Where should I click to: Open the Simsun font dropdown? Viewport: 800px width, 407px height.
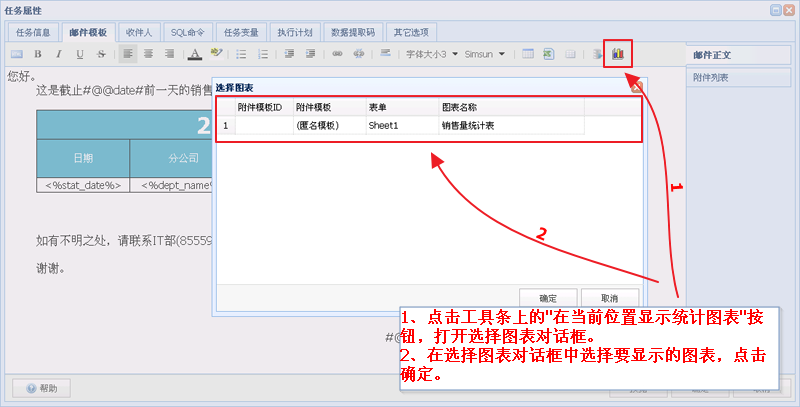pyautogui.click(x=484, y=54)
